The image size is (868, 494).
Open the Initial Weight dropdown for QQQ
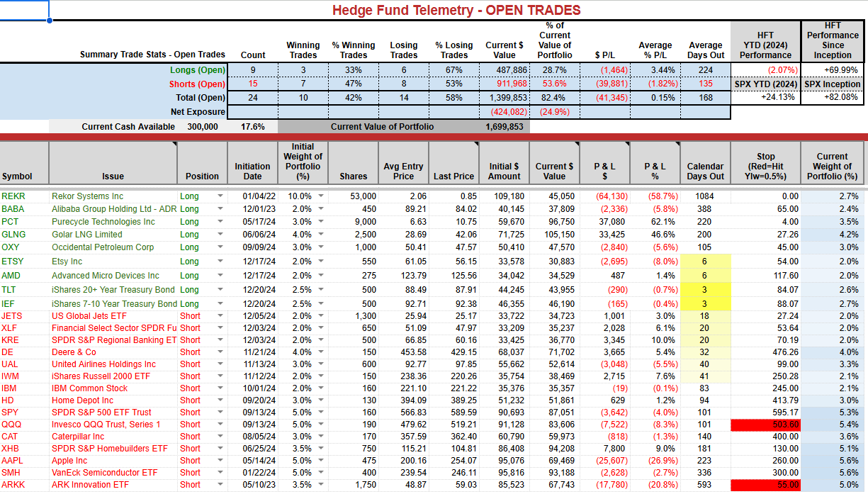point(321,425)
